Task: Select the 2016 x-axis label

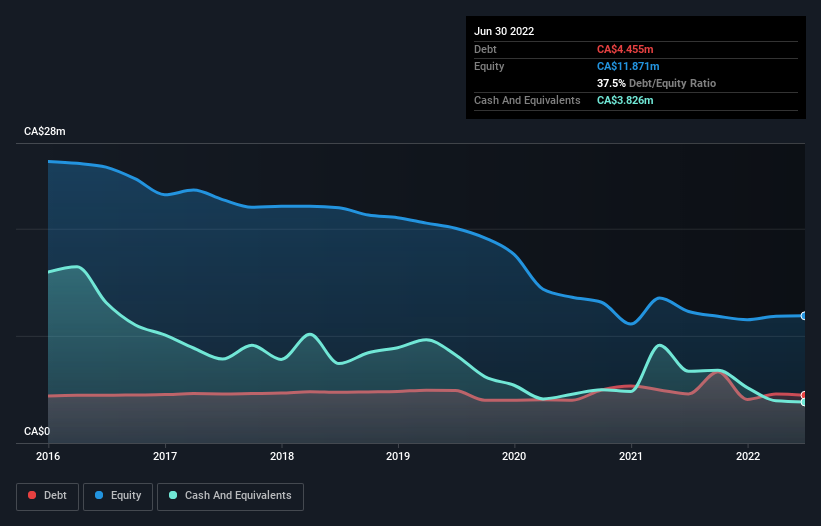Action: [x=48, y=456]
